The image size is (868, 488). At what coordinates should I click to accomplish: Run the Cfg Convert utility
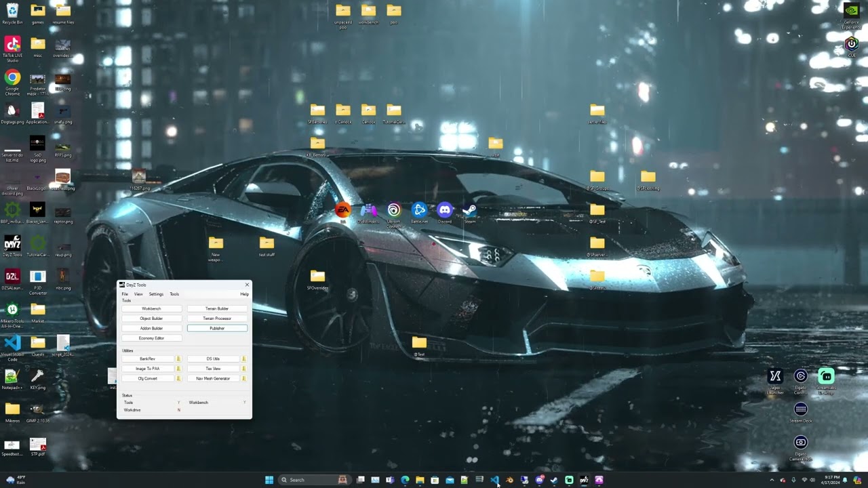(147, 378)
